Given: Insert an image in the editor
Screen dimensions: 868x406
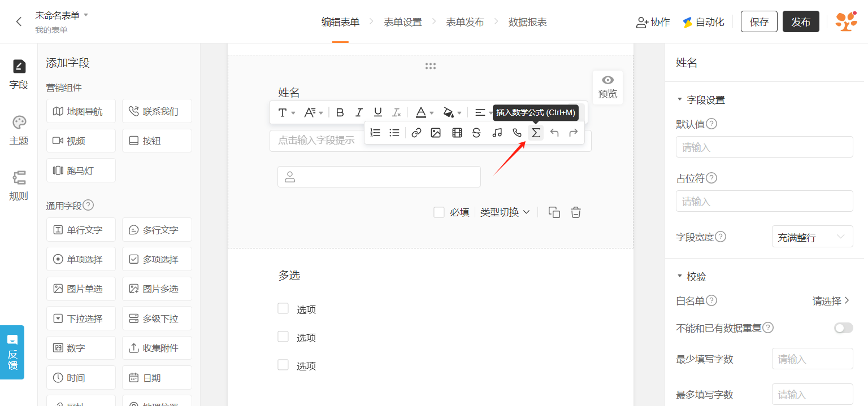Looking at the screenshot, I should (436, 133).
